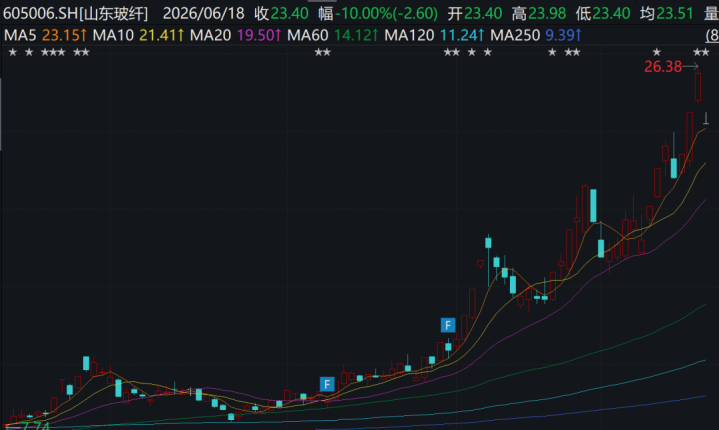Click the 26.38 highest price label
The height and width of the screenshot is (430, 719).
(x=663, y=67)
